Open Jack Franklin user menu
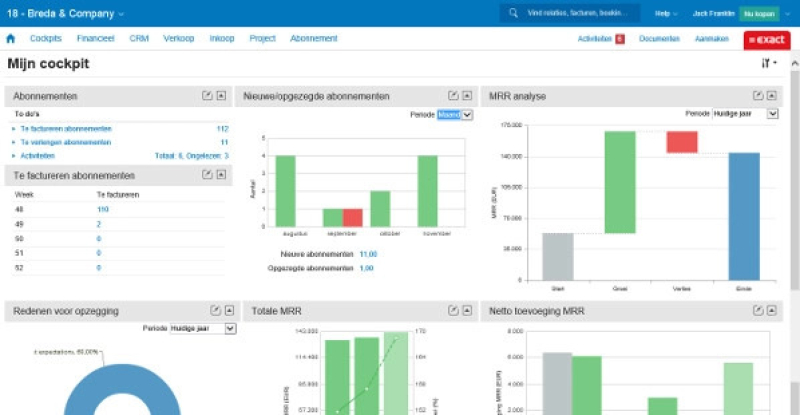Screen dimensions: 800x415 pyautogui.click(x=713, y=14)
